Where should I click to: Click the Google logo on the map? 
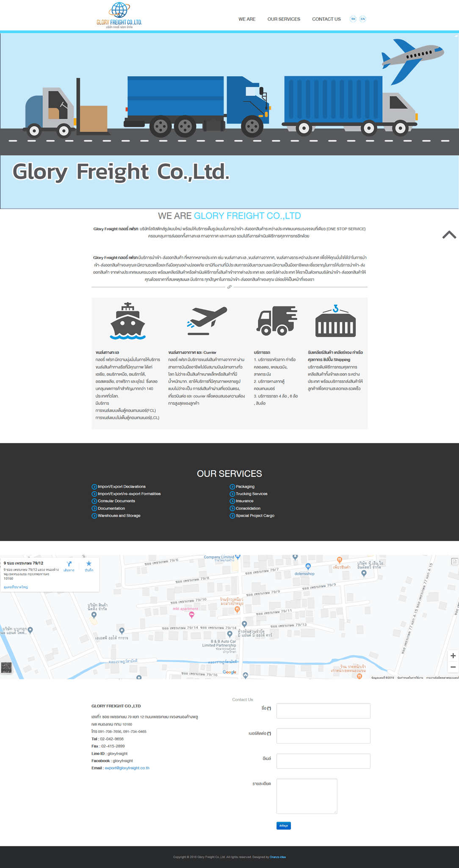point(229,672)
